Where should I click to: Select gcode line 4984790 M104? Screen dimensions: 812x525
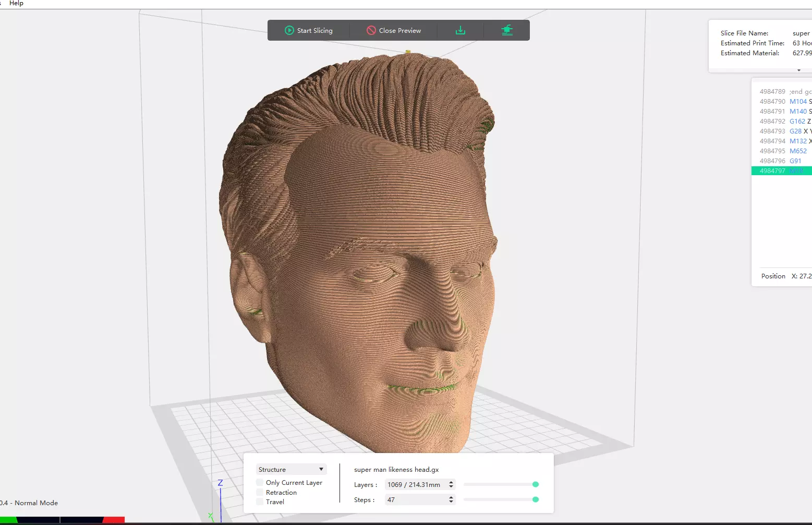[782, 101]
